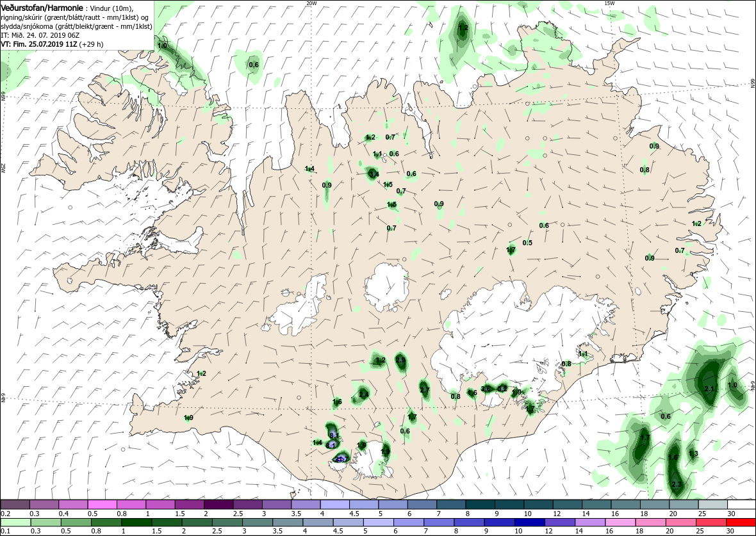
Task: Click the "Veðurstofan/Harmonie" title text
Action: click(x=42, y=8)
